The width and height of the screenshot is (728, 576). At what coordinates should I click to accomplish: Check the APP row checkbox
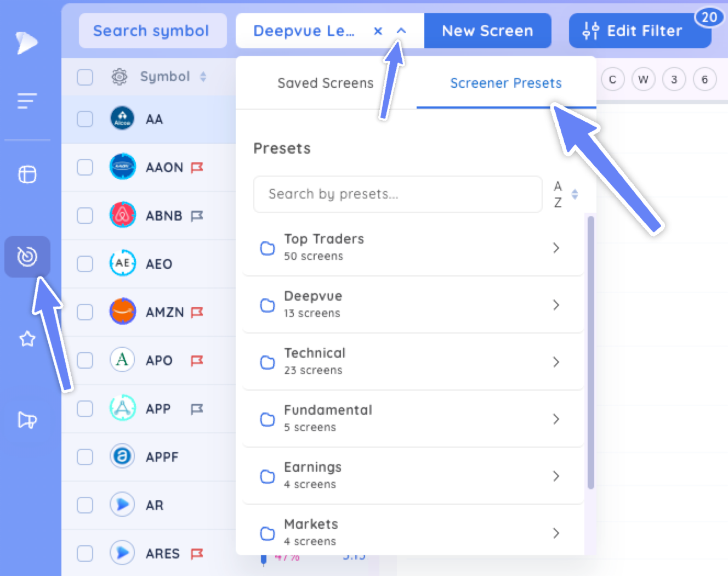pyautogui.click(x=85, y=409)
